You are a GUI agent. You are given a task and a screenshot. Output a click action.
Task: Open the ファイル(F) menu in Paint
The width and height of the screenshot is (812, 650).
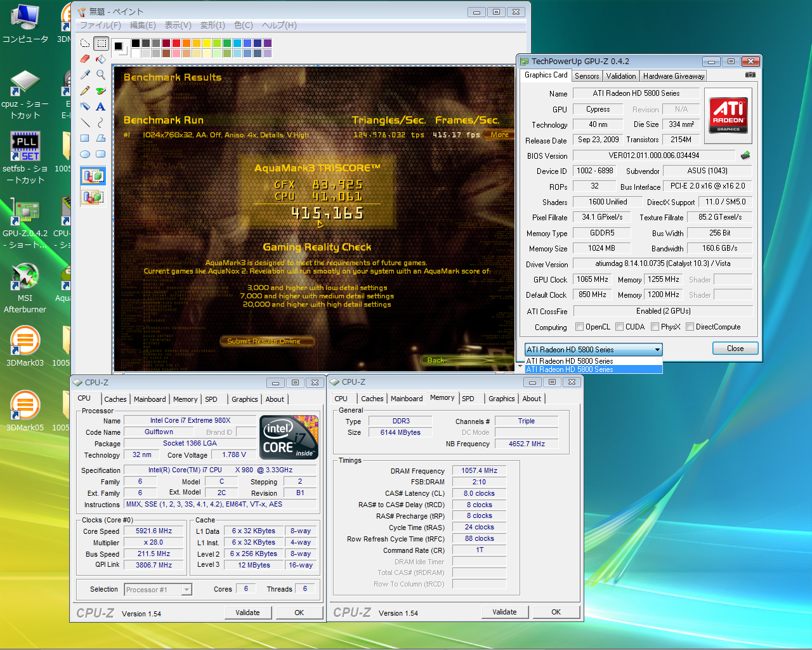tap(100, 25)
